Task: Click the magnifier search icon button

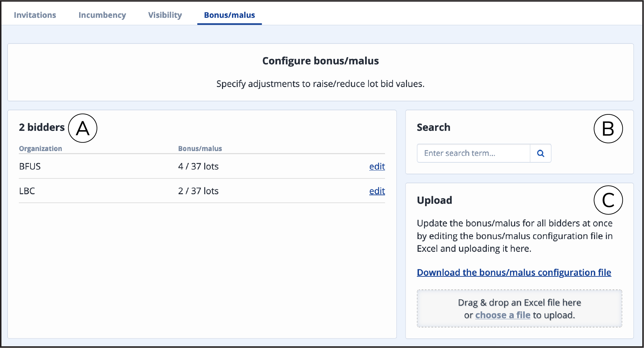Action: tap(541, 153)
